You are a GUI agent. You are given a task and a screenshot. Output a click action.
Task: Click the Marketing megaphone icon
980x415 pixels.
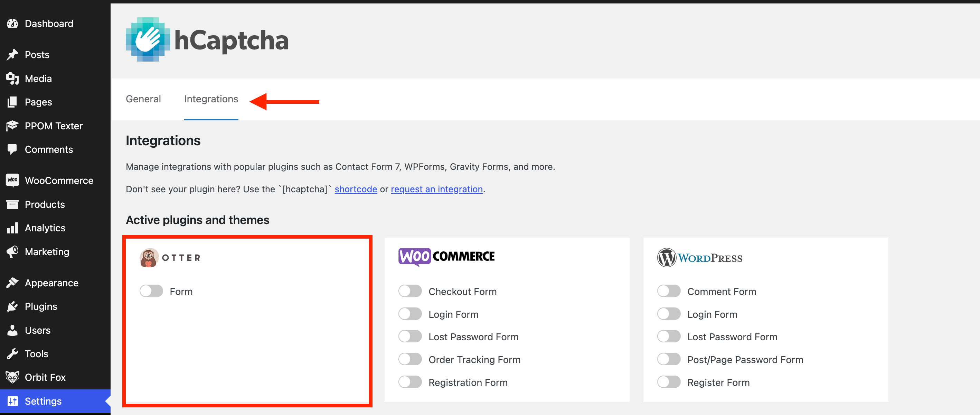pos(12,252)
